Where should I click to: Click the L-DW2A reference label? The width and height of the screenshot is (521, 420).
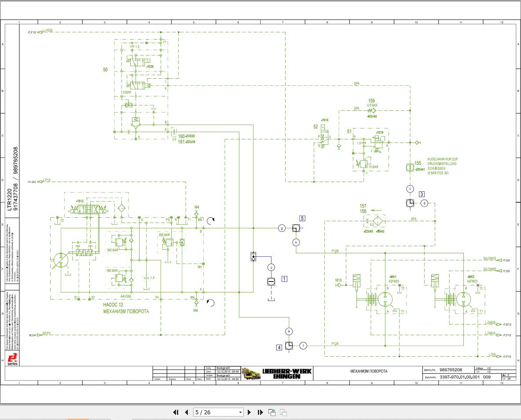tap(490, 322)
